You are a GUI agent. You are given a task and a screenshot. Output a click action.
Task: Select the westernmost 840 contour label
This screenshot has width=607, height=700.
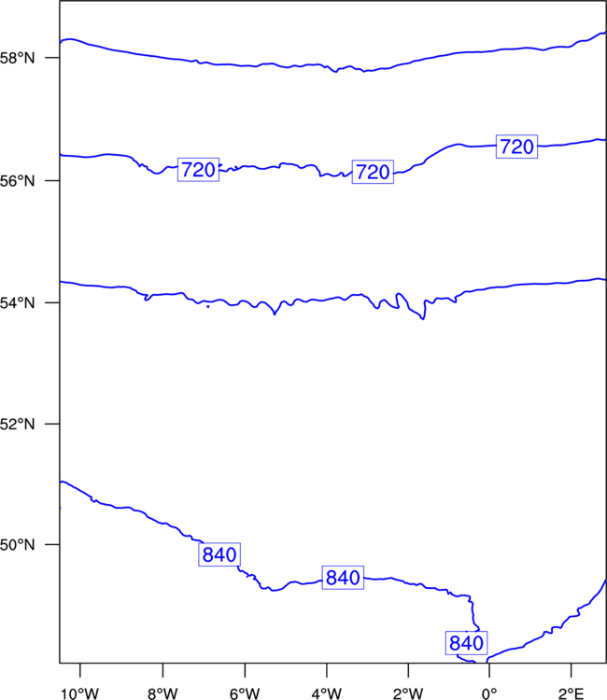(x=219, y=554)
